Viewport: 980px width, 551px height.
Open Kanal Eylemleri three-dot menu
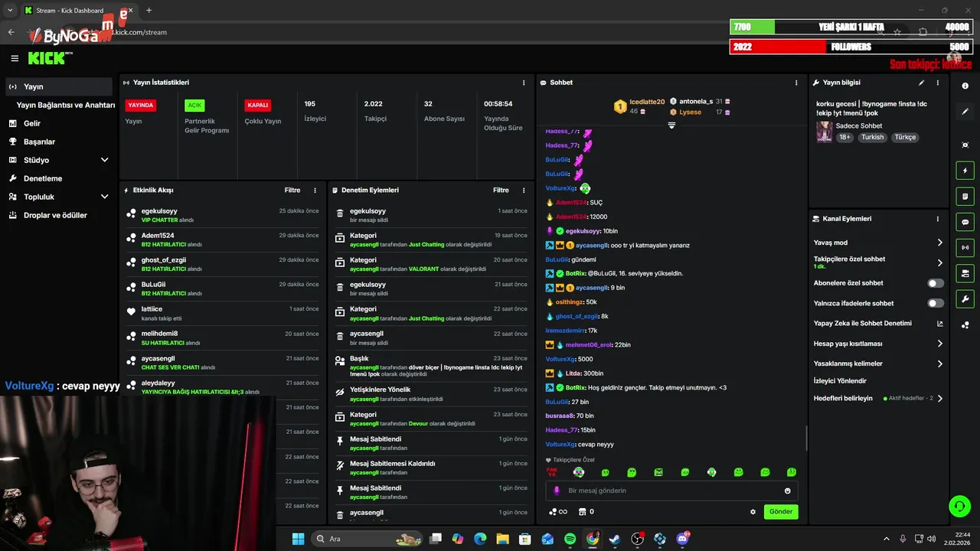coord(938,219)
